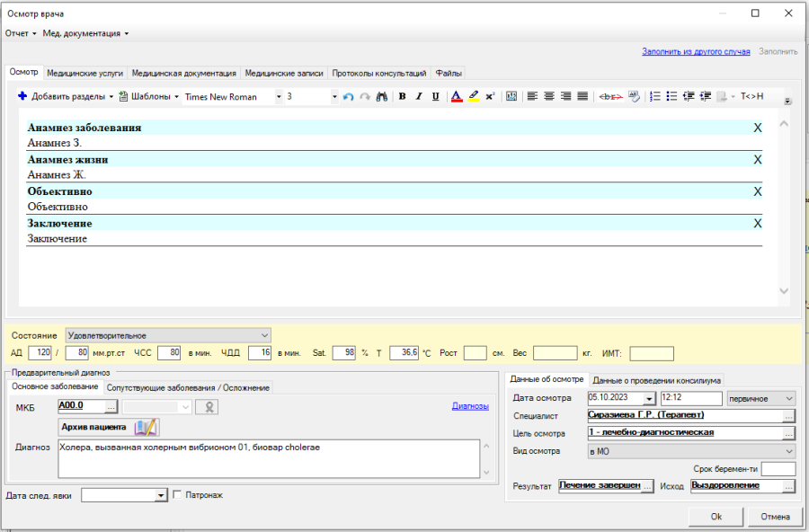Screen dimensions: 809x532
Task: Click Заполнить из другого случая link
Action: 696,51
